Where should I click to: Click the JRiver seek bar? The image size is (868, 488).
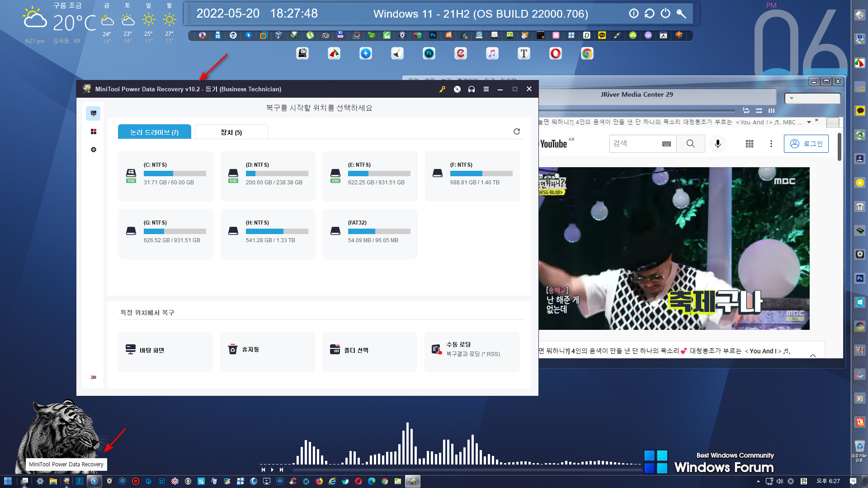click(637, 111)
